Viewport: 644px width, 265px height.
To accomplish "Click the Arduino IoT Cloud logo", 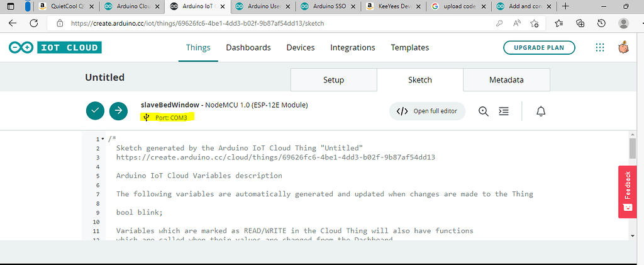I will point(55,48).
